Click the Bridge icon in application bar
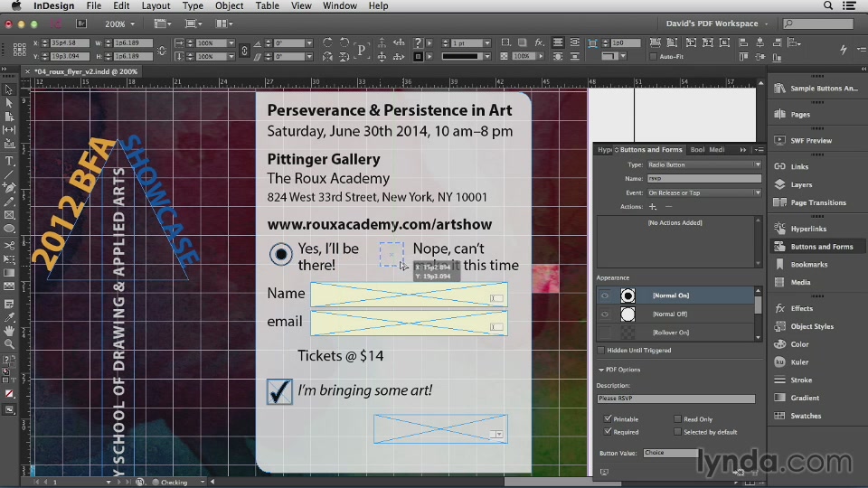This screenshot has width=868, height=488. 81,23
